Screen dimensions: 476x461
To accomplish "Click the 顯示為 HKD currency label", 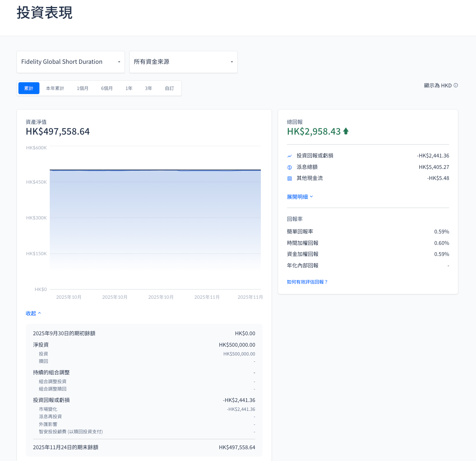I will (x=437, y=86).
